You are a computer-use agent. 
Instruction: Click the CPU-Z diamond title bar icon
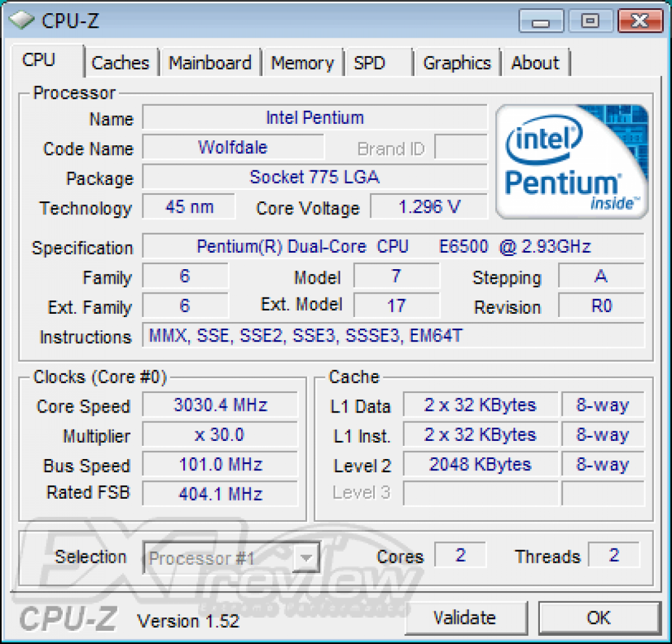[21, 19]
